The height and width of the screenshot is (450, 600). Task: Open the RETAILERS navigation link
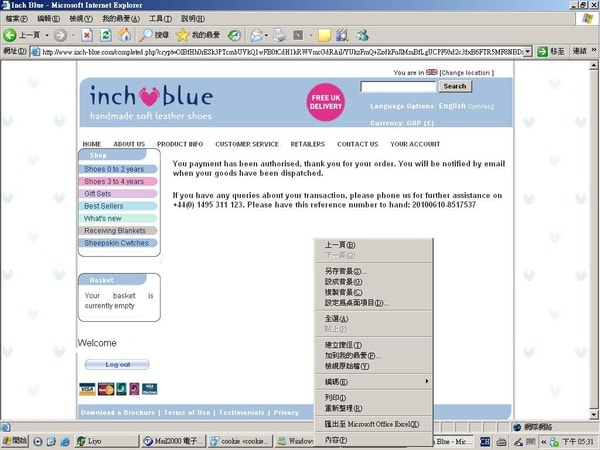[x=307, y=144]
